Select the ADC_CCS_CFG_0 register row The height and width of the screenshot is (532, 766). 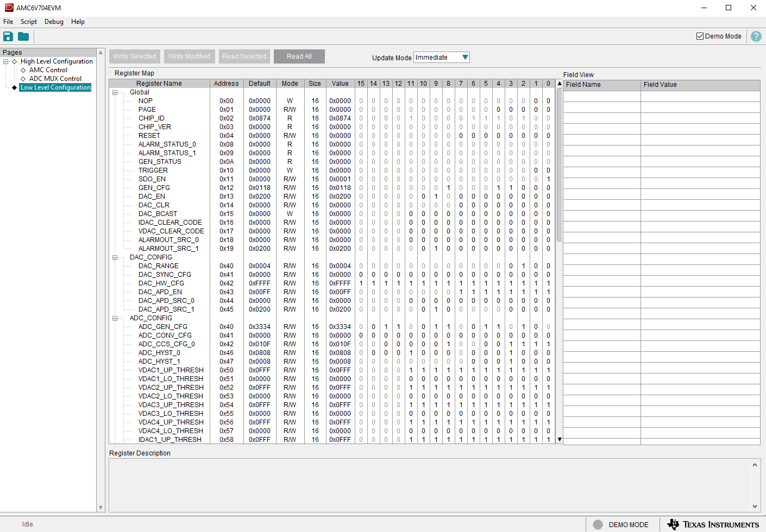point(332,344)
